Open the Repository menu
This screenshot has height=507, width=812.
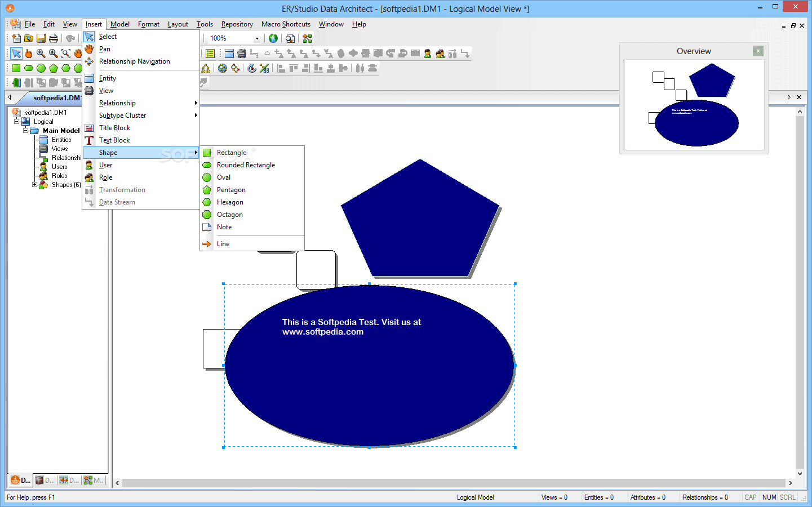coord(237,24)
